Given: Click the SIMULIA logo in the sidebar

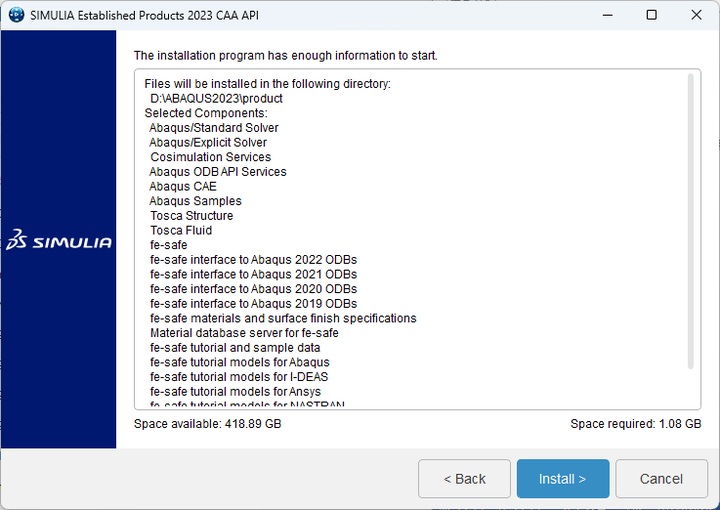Looking at the screenshot, I should (x=58, y=241).
